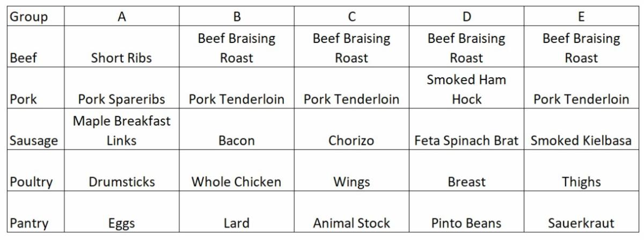Select column E header cell
This screenshot has width=644, height=242.
coord(581,17)
